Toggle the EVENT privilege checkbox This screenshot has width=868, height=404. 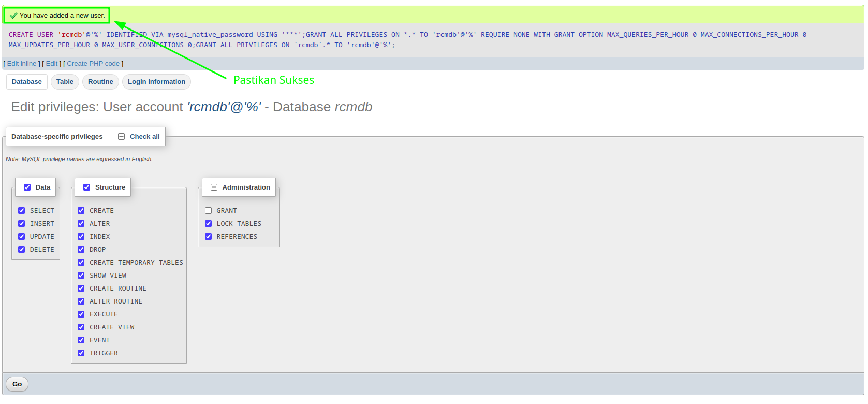81,340
